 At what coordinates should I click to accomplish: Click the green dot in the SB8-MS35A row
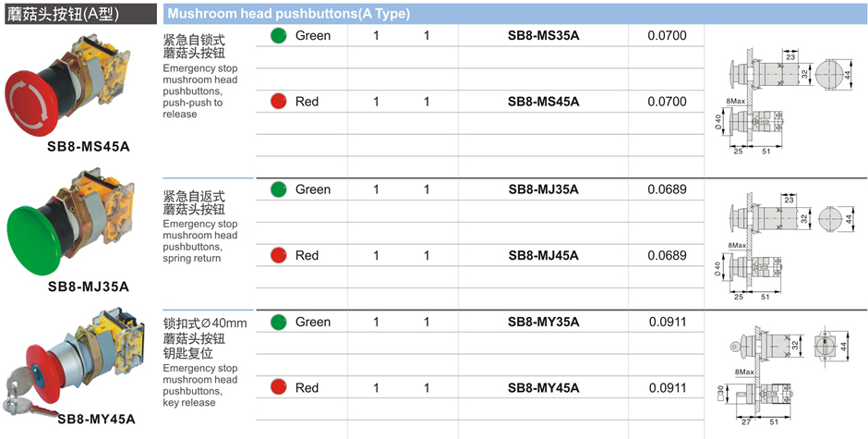pos(278,36)
